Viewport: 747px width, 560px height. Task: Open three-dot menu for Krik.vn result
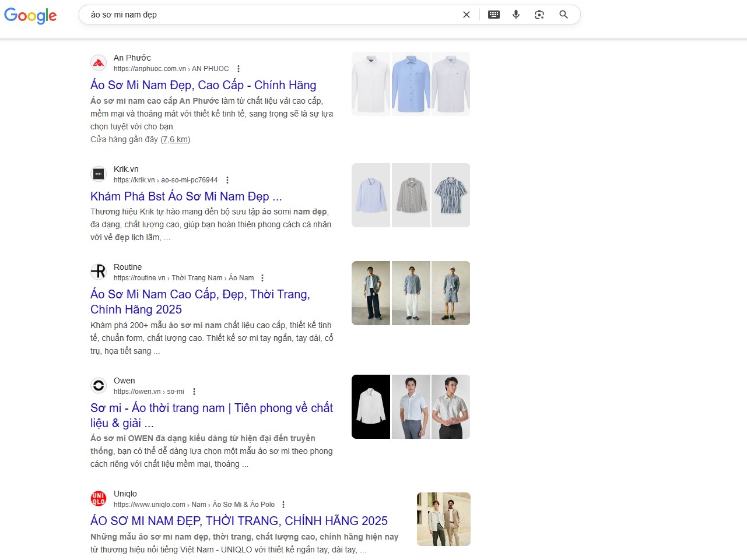tap(227, 180)
